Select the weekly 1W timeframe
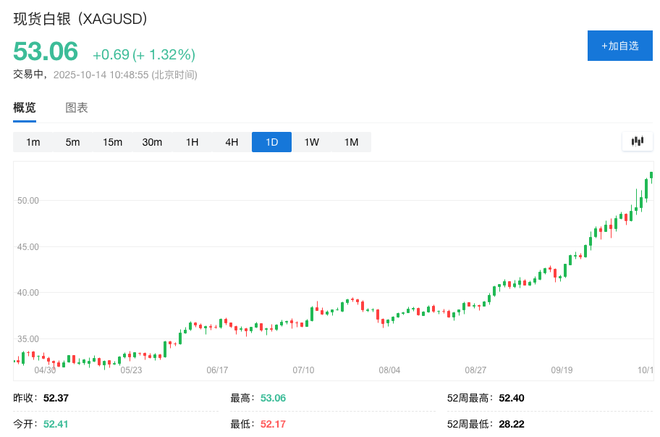 311,142
